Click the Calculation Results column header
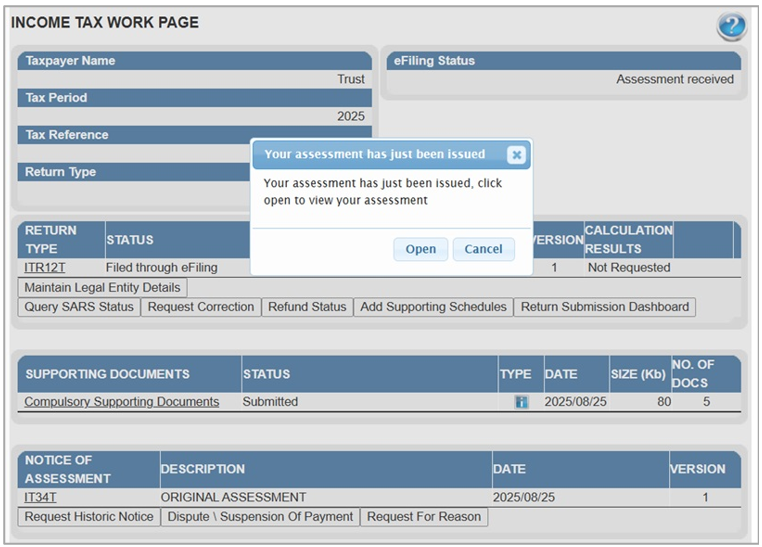The width and height of the screenshot is (762, 547). pos(628,239)
